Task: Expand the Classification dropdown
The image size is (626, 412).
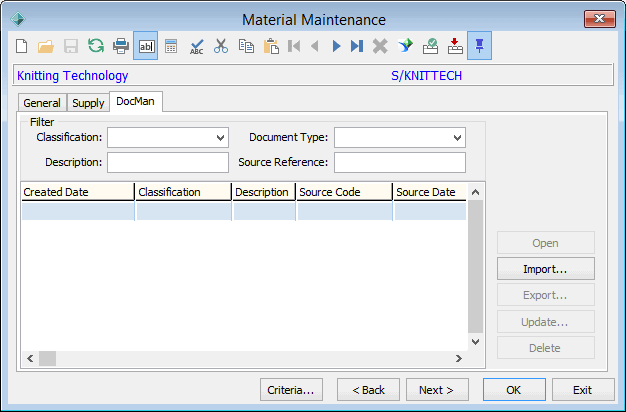Action: 220,138
